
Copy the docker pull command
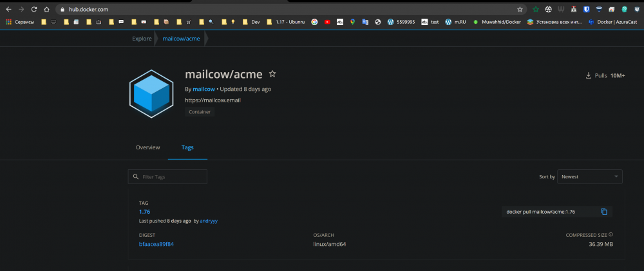[604, 212]
